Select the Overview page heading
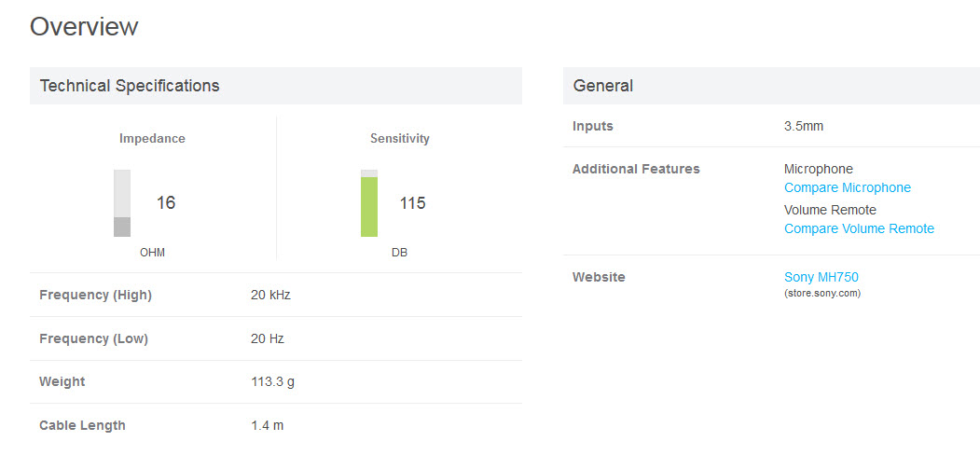980x455 pixels. pyautogui.click(x=84, y=27)
